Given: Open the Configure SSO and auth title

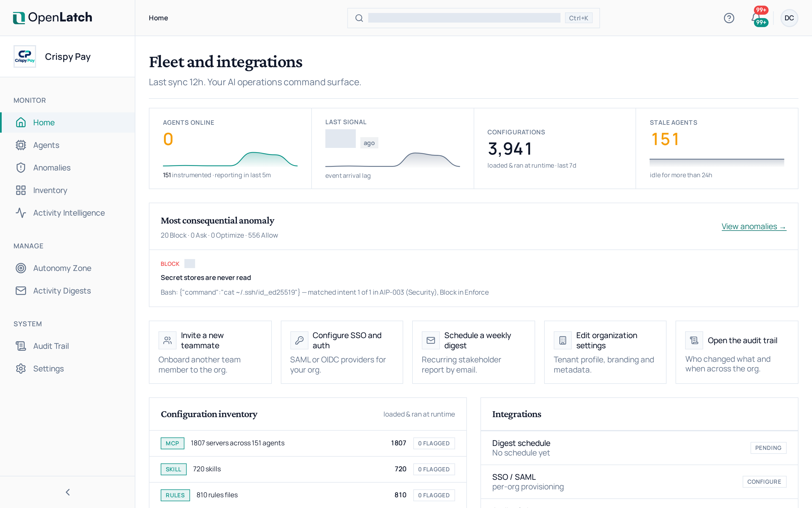Looking at the screenshot, I should pyautogui.click(x=347, y=340).
